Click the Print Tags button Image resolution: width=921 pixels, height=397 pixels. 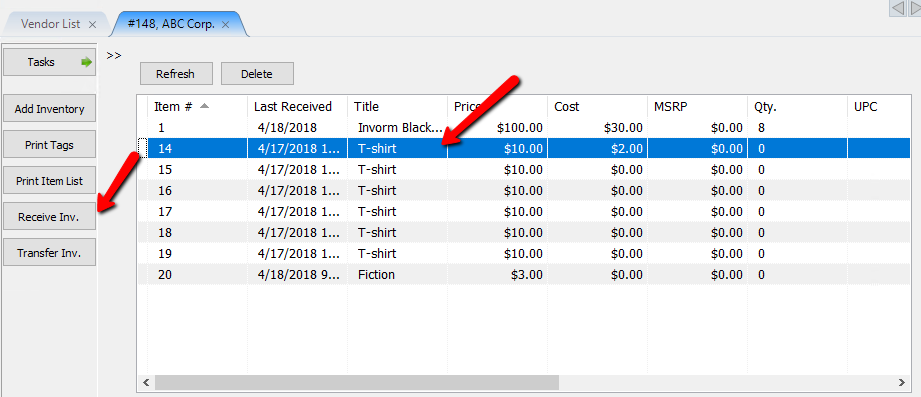(x=49, y=145)
